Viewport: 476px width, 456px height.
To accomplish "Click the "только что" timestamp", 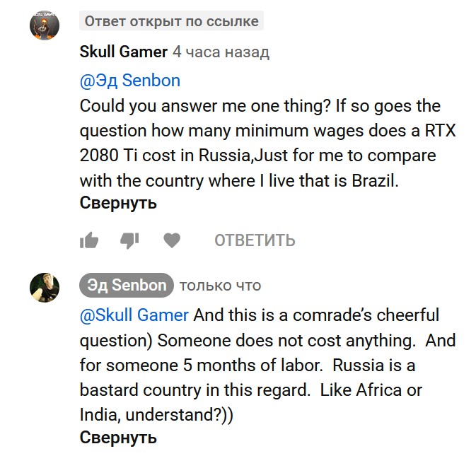I will [221, 286].
